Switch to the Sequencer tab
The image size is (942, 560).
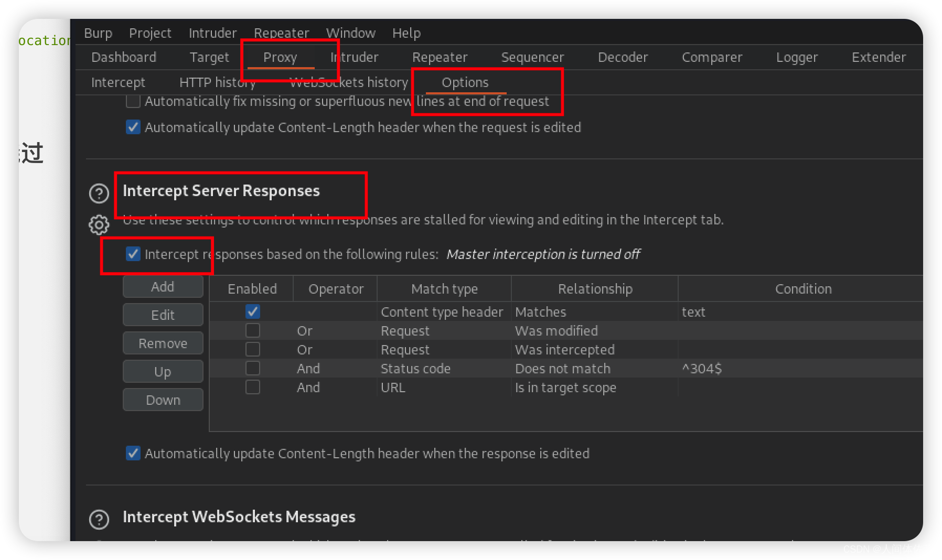(532, 57)
